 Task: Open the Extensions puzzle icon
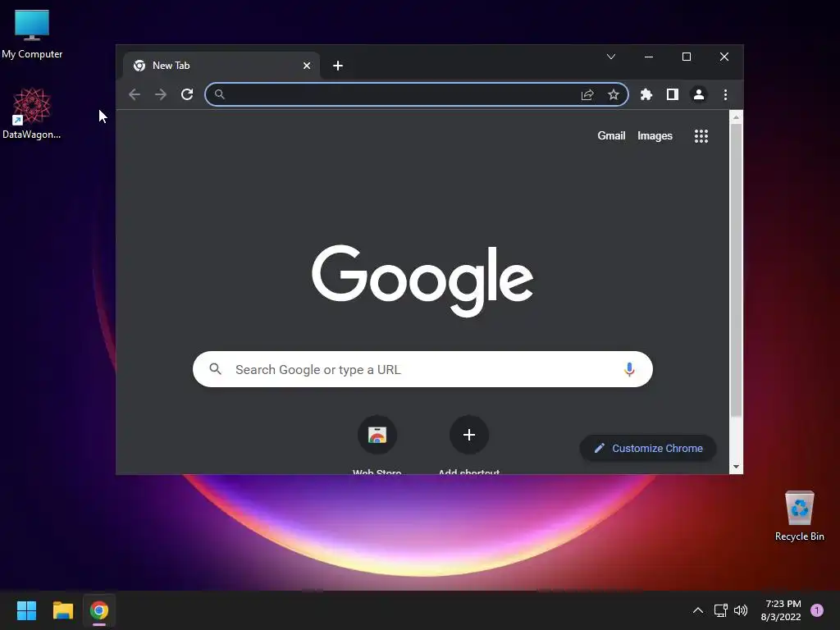[x=646, y=95]
